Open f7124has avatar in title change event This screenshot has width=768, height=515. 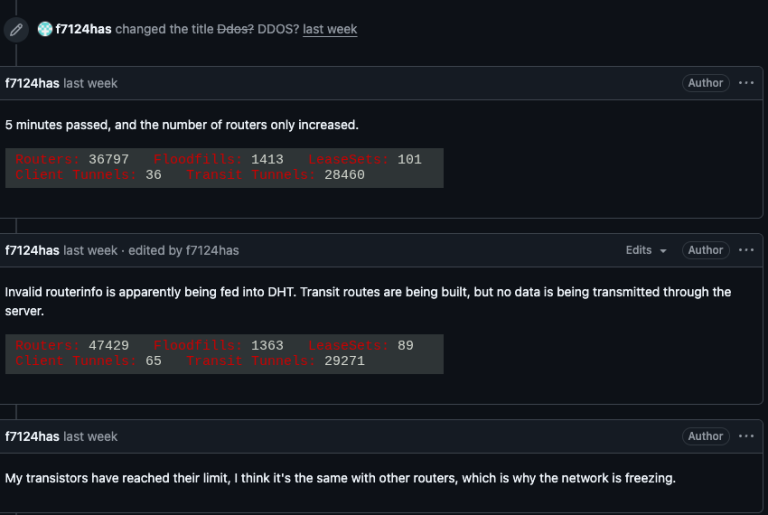click(45, 29)
